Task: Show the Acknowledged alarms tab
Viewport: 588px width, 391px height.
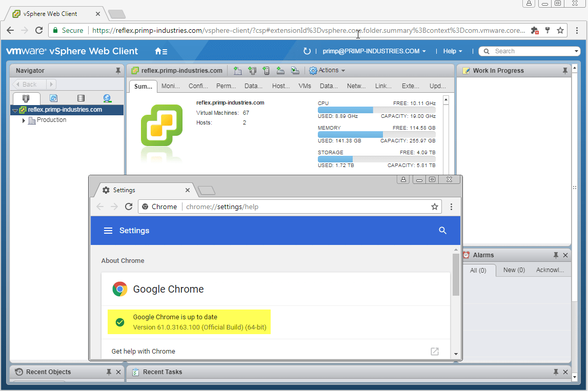Action: (x=550, y=270)
